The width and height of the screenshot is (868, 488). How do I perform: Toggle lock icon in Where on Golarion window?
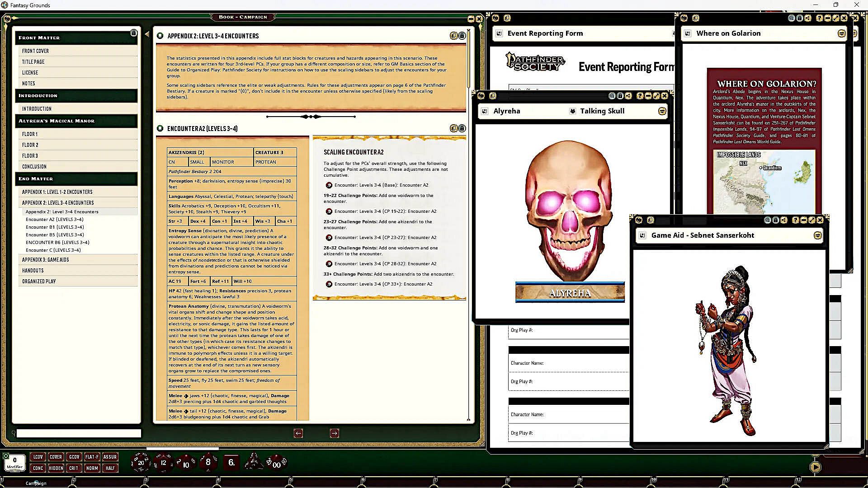coord(799,18)
